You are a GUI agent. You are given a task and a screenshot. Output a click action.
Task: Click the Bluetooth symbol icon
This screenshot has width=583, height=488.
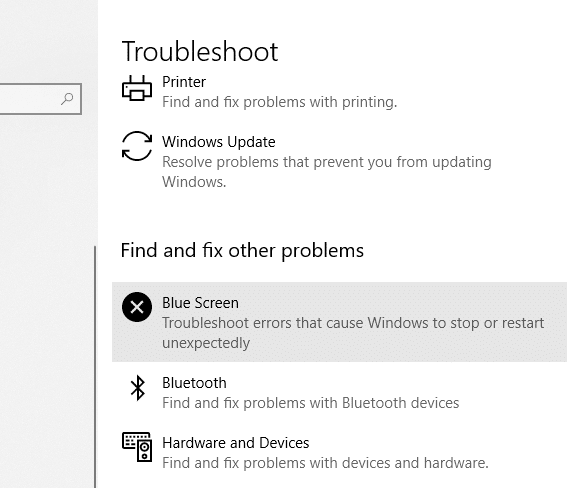[138, 388]
